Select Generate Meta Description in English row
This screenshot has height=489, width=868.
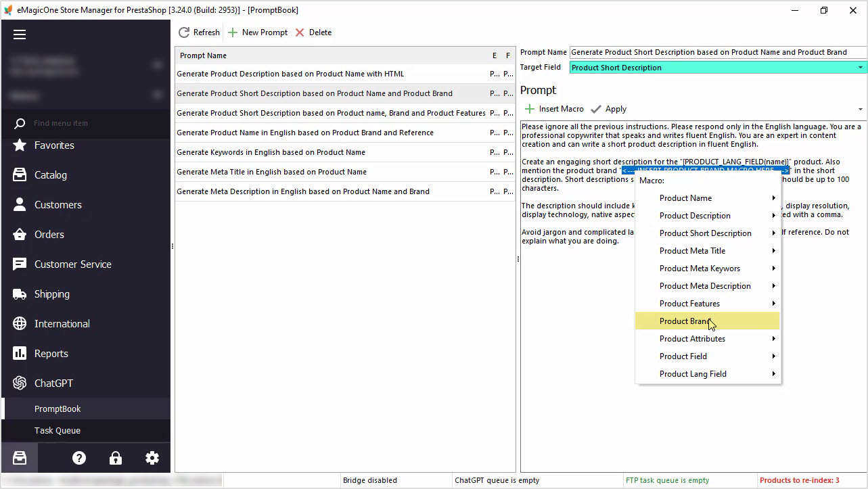(x=345, y=191)
